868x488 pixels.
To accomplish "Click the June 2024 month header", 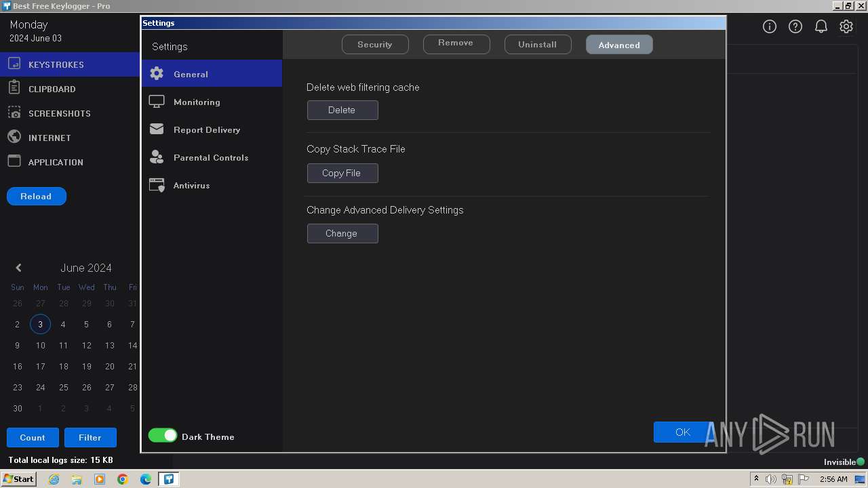I will [x=86, y=268].
